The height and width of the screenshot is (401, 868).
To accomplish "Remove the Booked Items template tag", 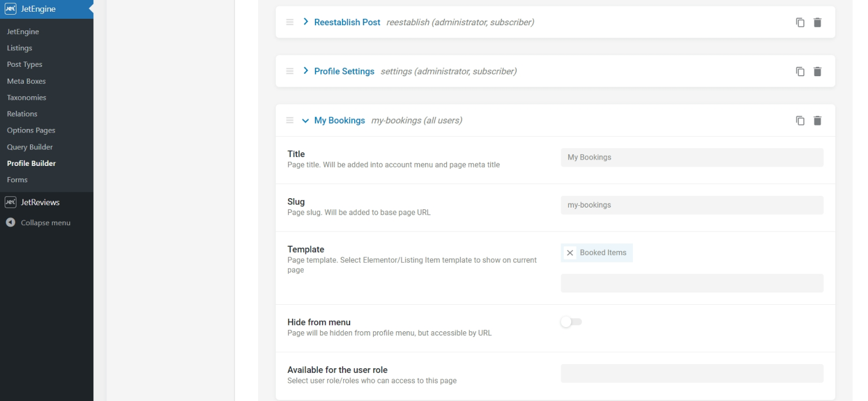I will click(570, 253).
